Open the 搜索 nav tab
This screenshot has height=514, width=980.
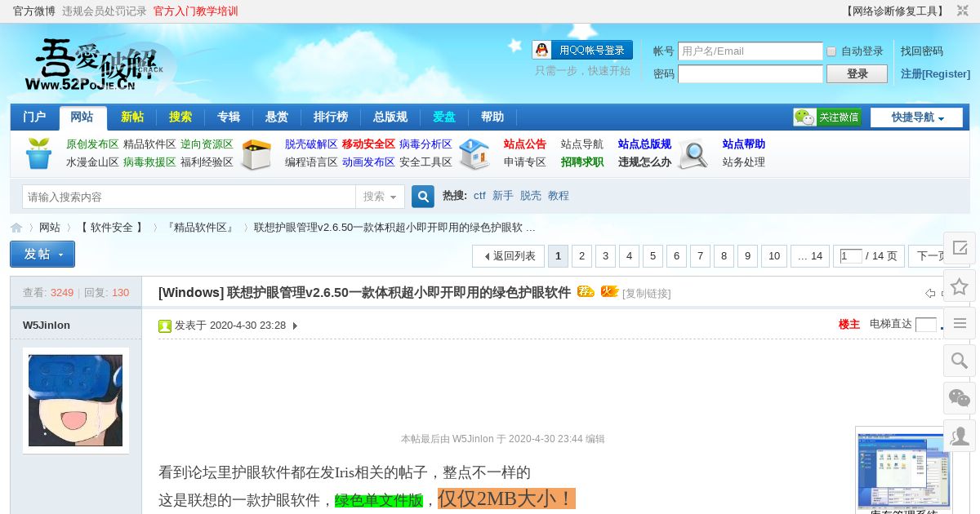click(180, 117)
